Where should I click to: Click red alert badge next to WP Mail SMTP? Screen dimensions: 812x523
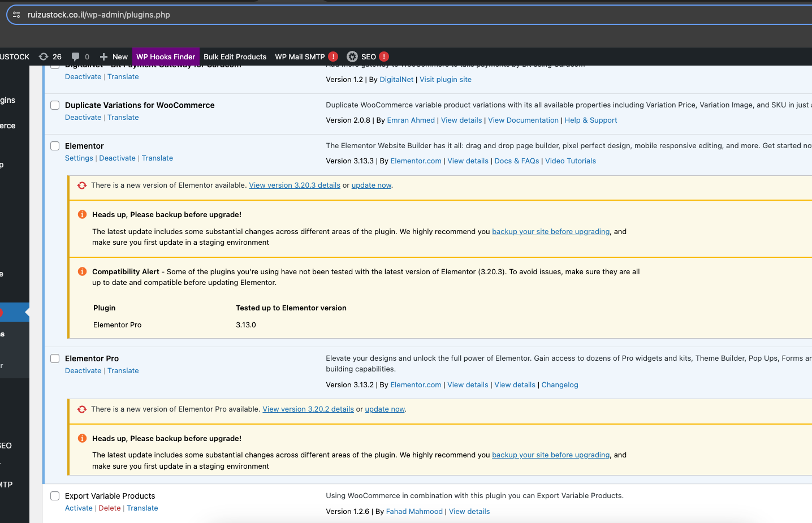333,57
